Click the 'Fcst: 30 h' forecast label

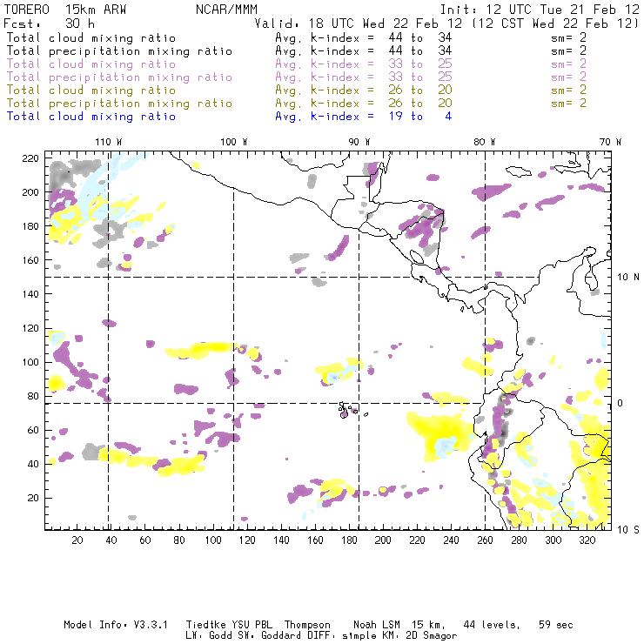50,23
